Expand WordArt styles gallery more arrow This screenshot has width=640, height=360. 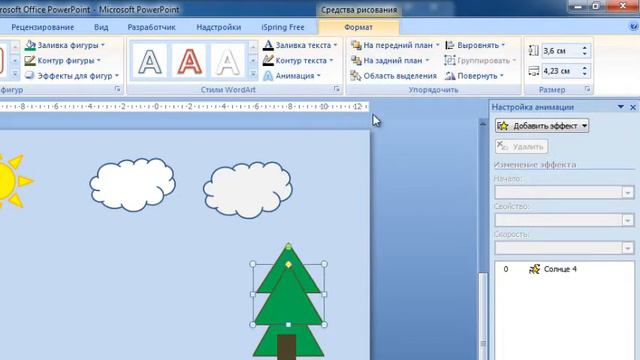(253, 74)
